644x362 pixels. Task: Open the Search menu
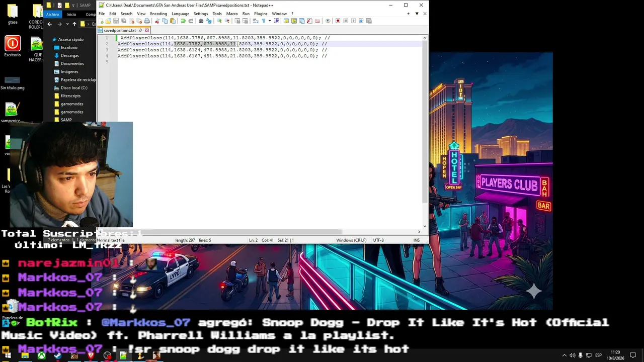tap(126, 14)
